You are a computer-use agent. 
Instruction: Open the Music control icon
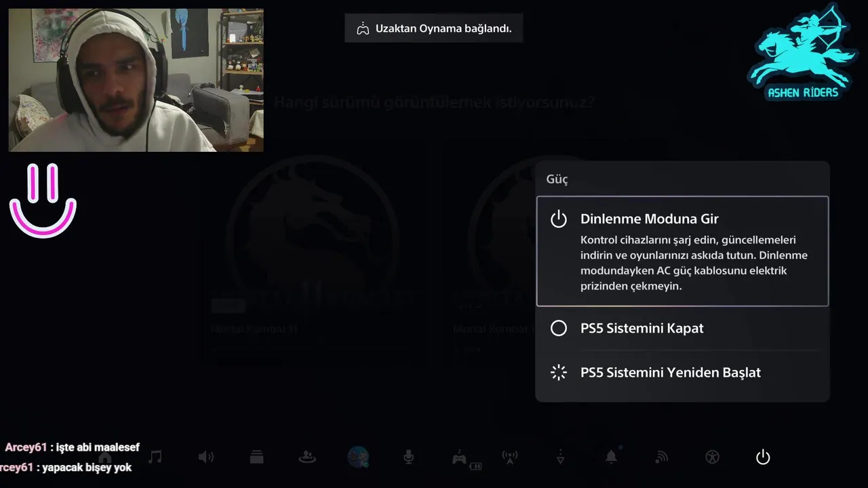[155, 457]
